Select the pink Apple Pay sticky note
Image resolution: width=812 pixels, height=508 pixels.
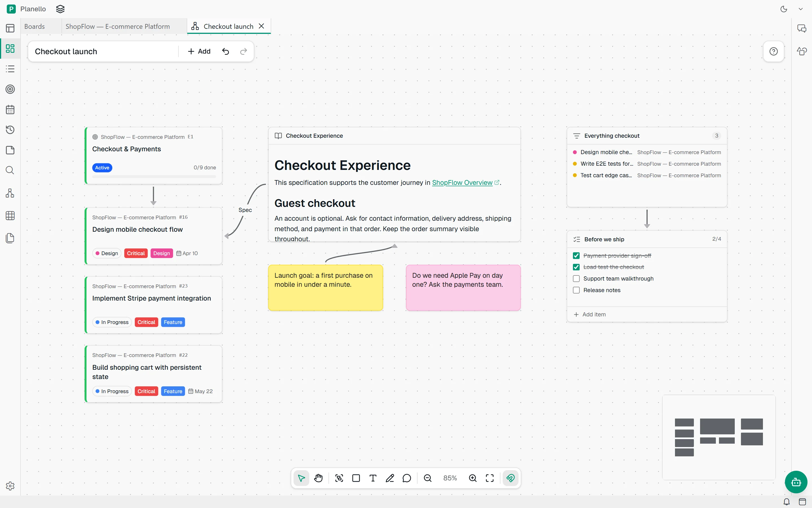[x=463, y=288]
